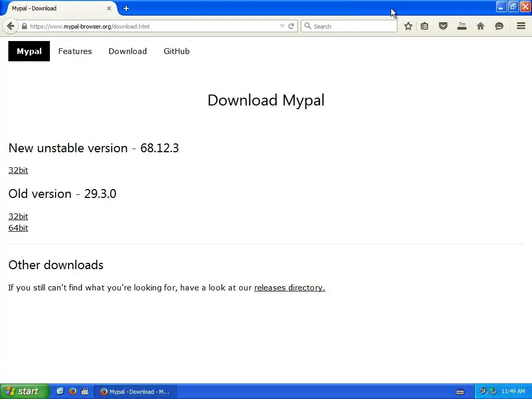Go back with the back arrow button
The image size is (532, 399).
point(10,26)
